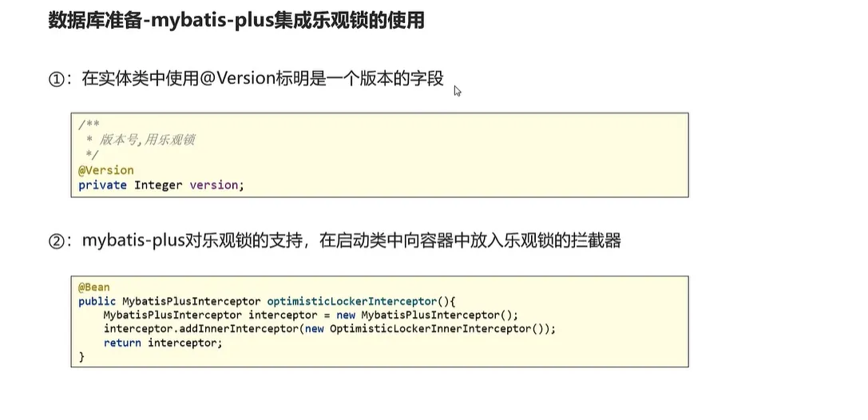This screenshot has width=868, height=420.
Task: Click the optimisticLockerInterceptor method name
Action: 352,302
